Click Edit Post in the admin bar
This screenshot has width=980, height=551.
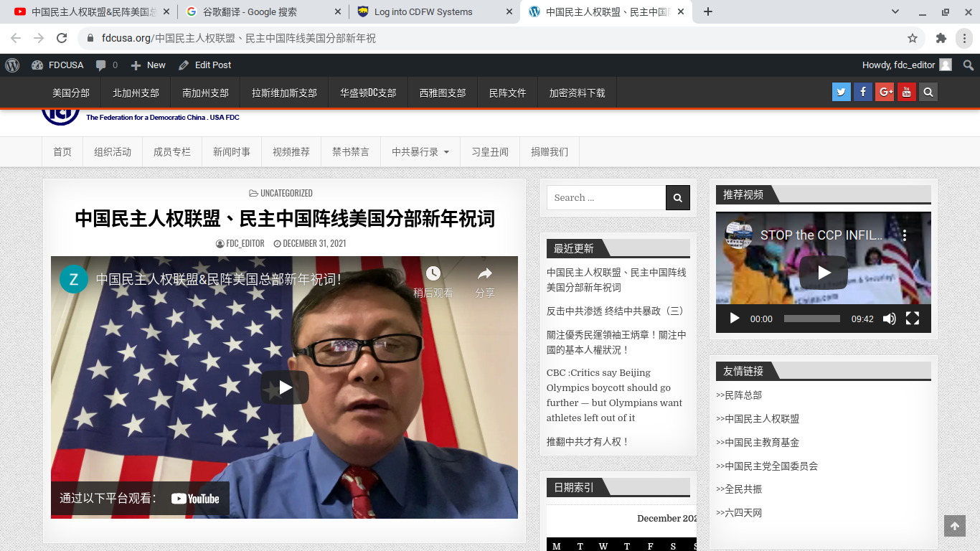coord(204,65)
